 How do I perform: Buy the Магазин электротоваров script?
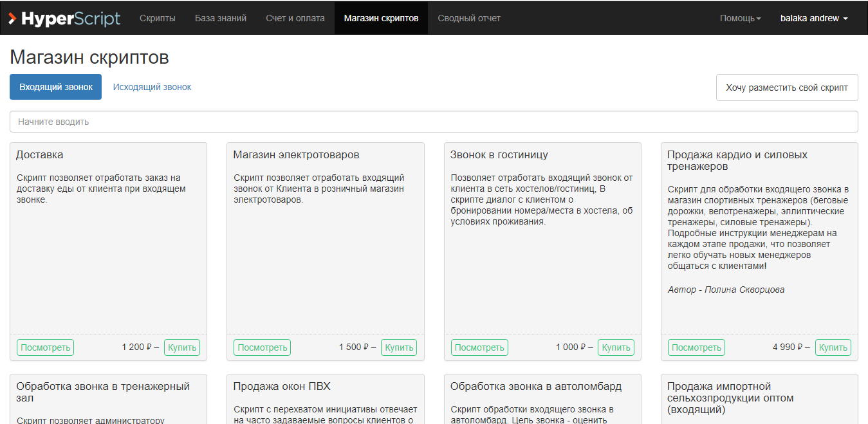click(x=399, y=347)
